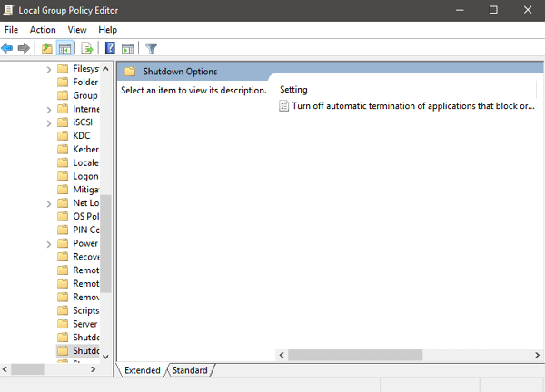Click the tree pane horizontal scrollbar thumb
Viewport: 545px width, 392px height.
pos(27,369)
